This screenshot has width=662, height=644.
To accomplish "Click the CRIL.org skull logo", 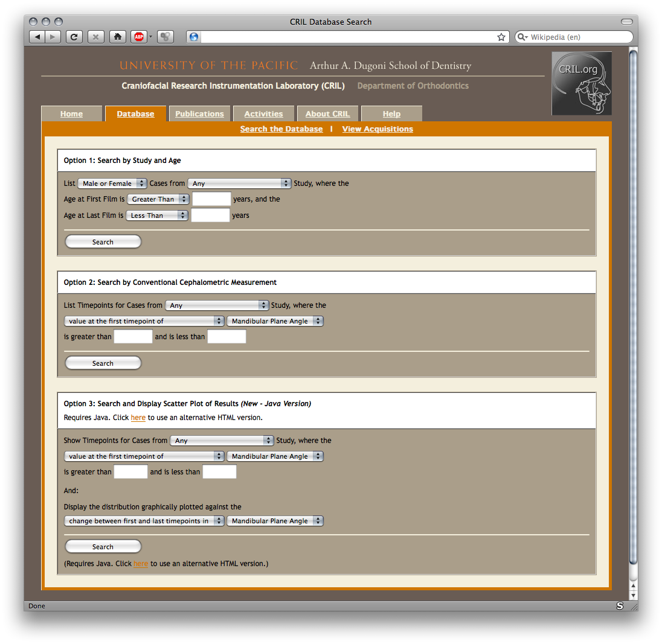I will (x=581, y=83).
